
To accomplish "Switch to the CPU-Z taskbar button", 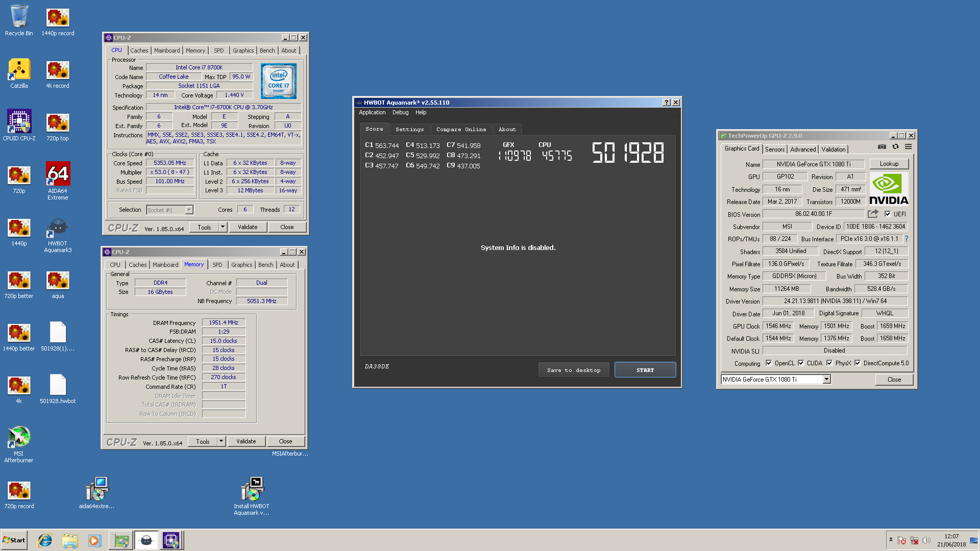I will [x=171, y=540].
